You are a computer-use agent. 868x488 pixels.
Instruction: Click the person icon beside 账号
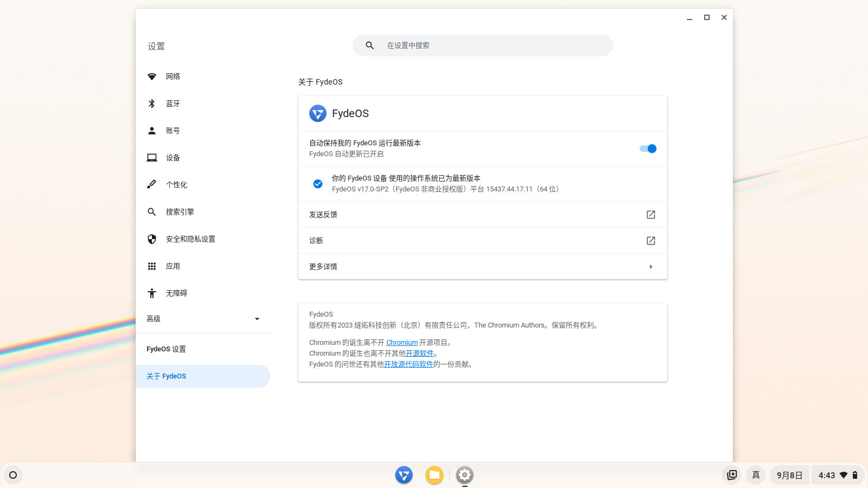(152, 131)
